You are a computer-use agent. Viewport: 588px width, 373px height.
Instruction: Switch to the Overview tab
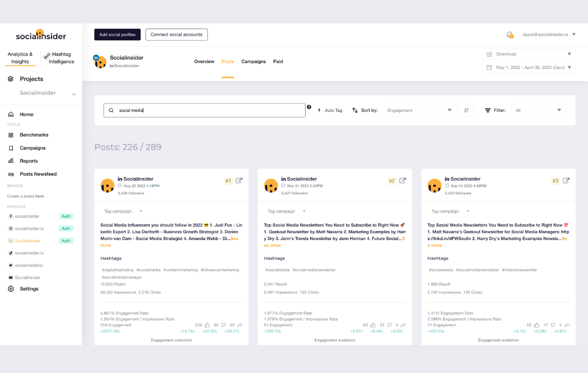[204, 62]
